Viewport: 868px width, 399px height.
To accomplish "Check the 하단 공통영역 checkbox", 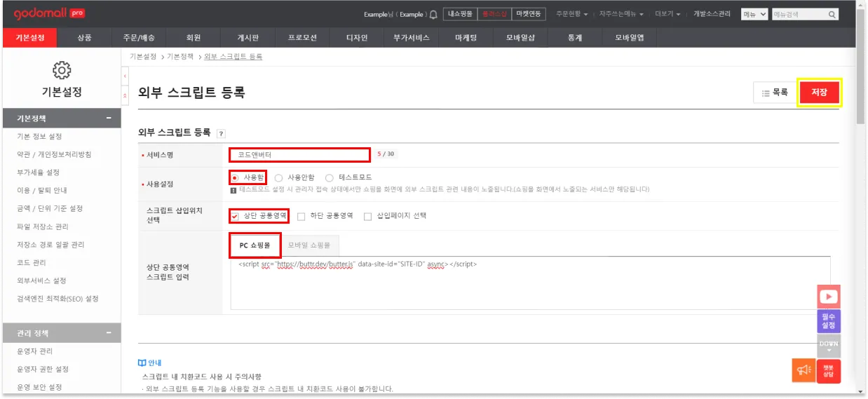I will [x=301, y=216].
